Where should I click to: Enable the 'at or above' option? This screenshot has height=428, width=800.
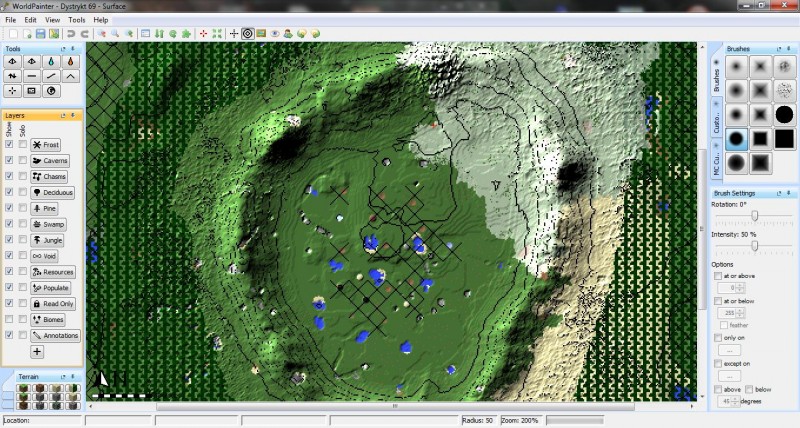[x=718, y=276]
